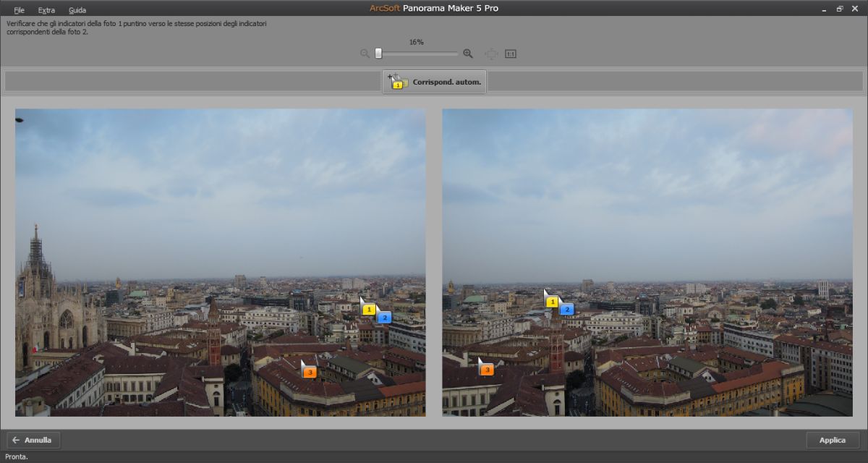Viewport: 868px width, 463px height.
Task: Select blue marker 2 on right photo
Action: point(567,309)
